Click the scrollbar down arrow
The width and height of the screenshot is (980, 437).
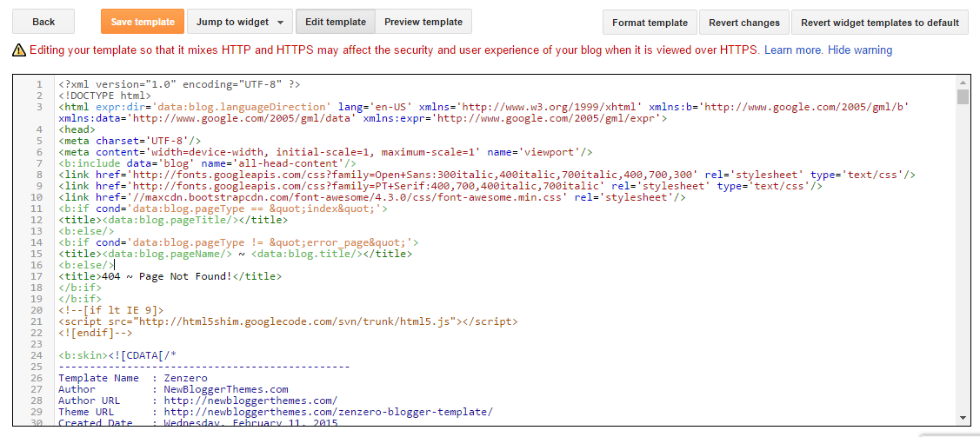click(x=963, y=418)
